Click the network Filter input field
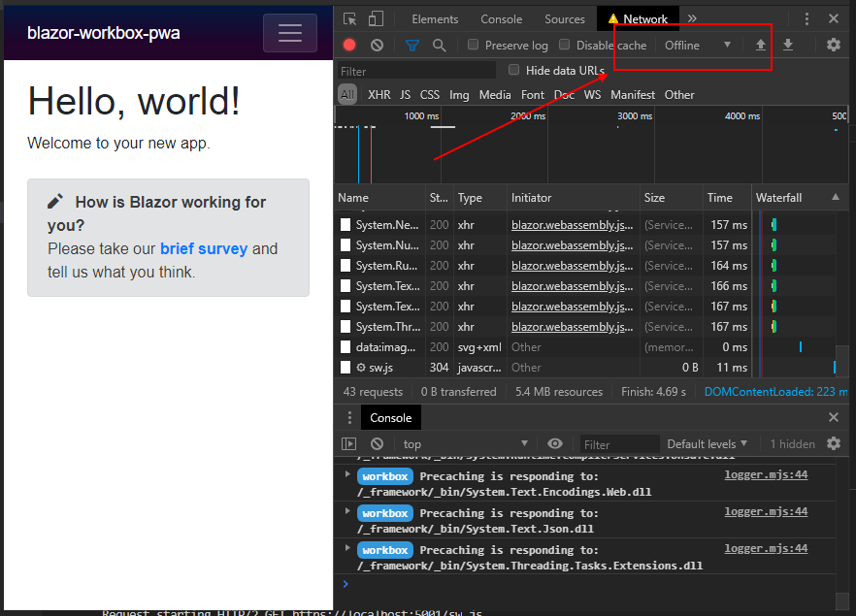The image size is (856, 616). [415, 72]
